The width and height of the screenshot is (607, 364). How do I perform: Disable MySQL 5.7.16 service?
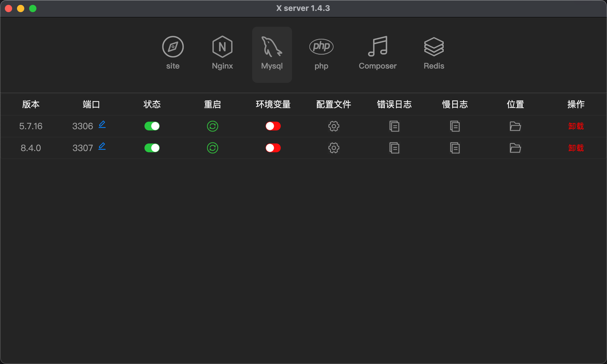[152, 126]
